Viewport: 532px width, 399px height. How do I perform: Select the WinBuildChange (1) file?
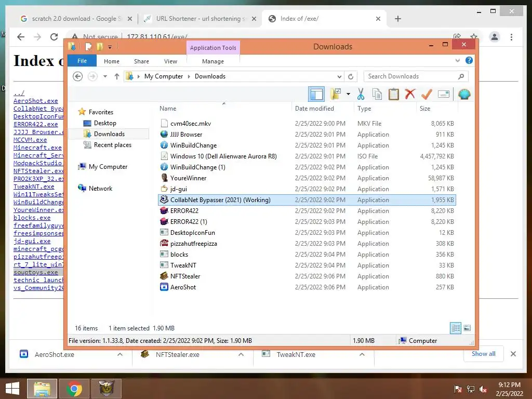click(x=197, y=167)
